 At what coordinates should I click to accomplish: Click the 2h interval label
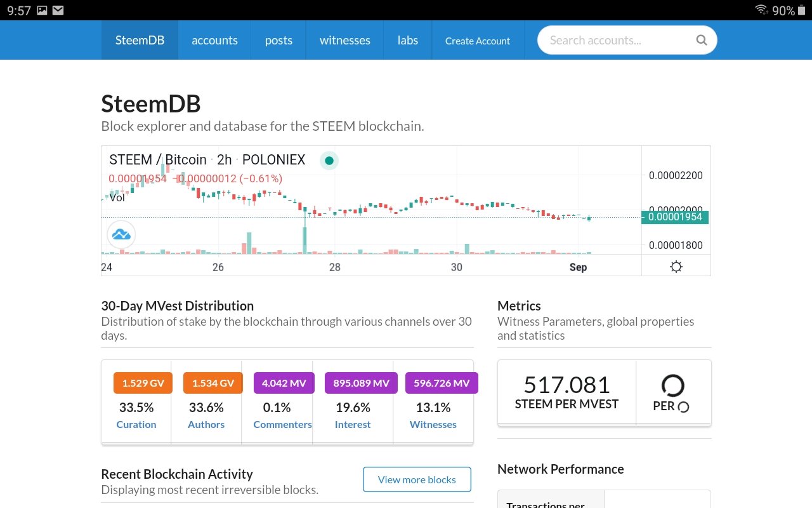click(x=225, y=160)
